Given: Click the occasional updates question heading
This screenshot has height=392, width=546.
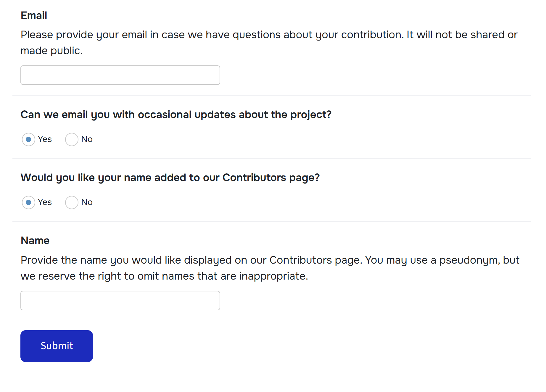Looking at the screenshot, I should click(x=176, y=114).
